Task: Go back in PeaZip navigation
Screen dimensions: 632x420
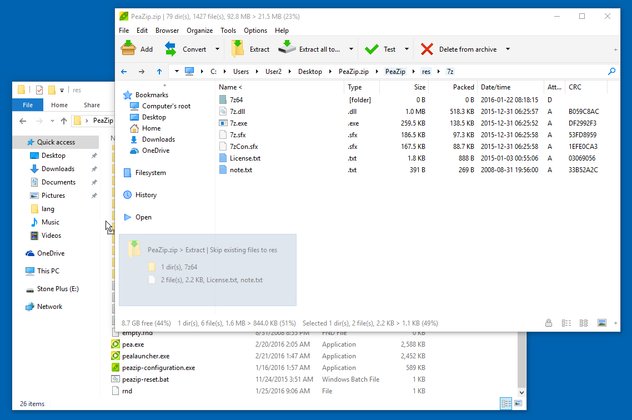Action: pyautogui.click(x=124, y=72)
